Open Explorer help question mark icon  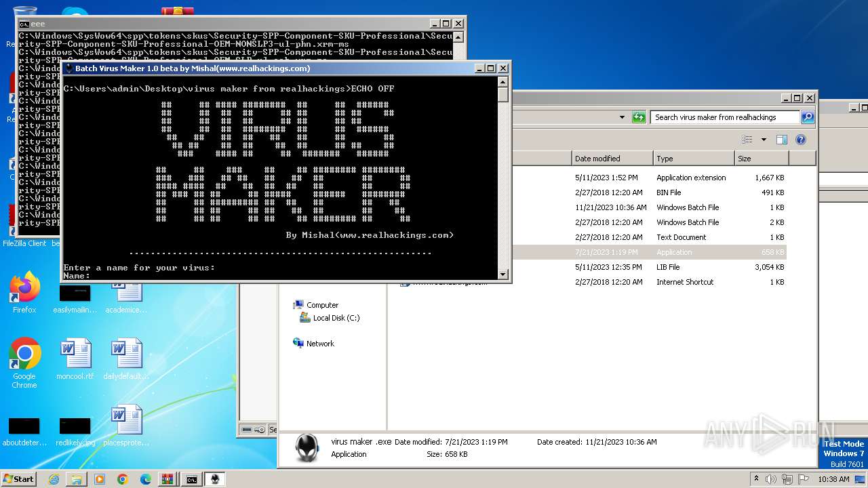point(800,140)
